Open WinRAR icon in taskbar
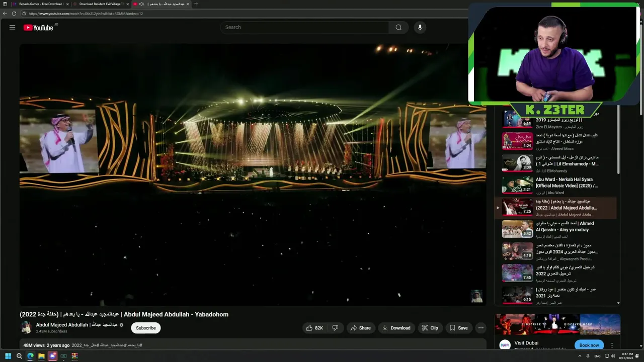The height and width of the screenshot is (362, 644). click(x=74, y=356)
